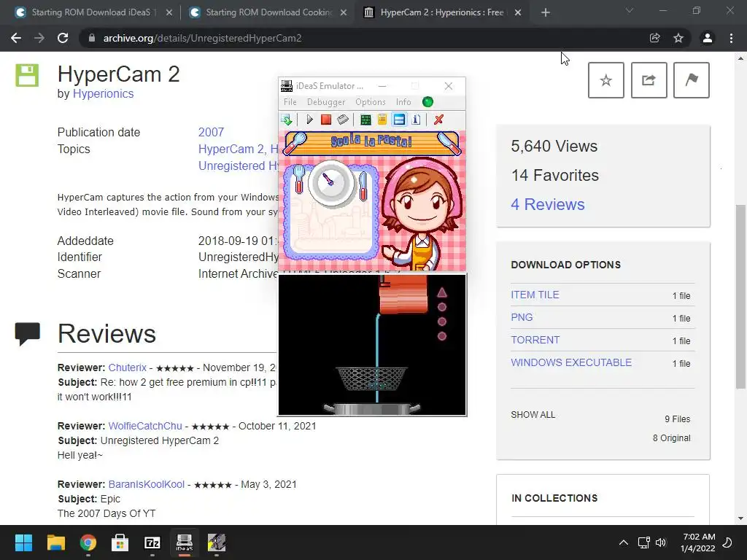Screen dimensions: 747x560
Task: Open the File menu in iDeaS Emulator
Action: [290, 102]
